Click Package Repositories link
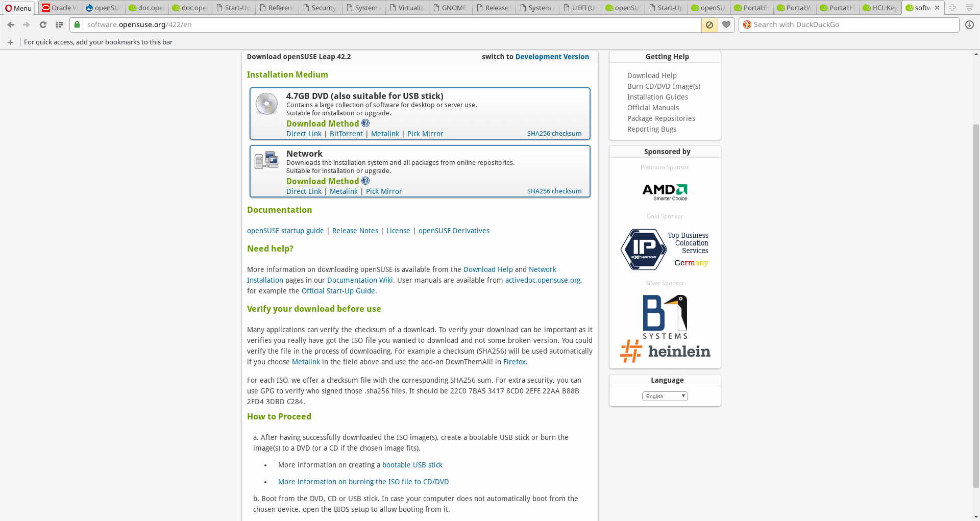 coord(661,118)
